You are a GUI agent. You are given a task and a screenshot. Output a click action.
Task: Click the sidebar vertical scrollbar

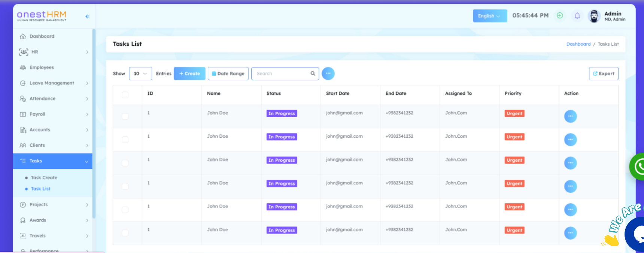click(x=94, y=124)
